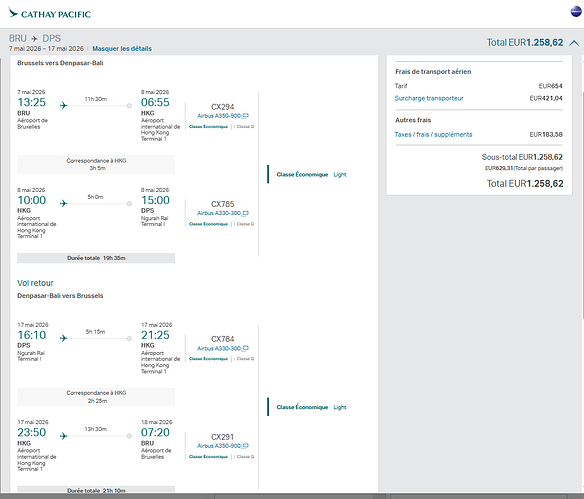Open Airbus A330-300 link for CX784
Image resolution: width=584 pixels, height=499 pixels.
(x=219, y=349)
